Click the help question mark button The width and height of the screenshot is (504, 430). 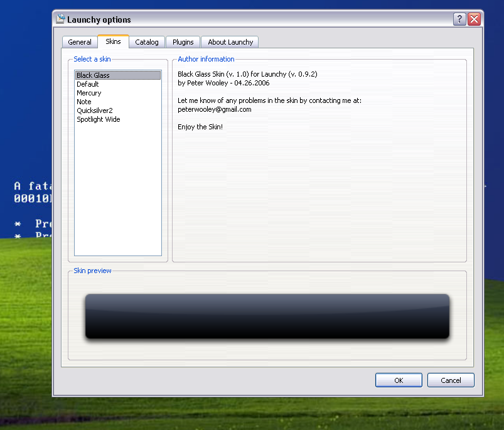click(459, 19)
